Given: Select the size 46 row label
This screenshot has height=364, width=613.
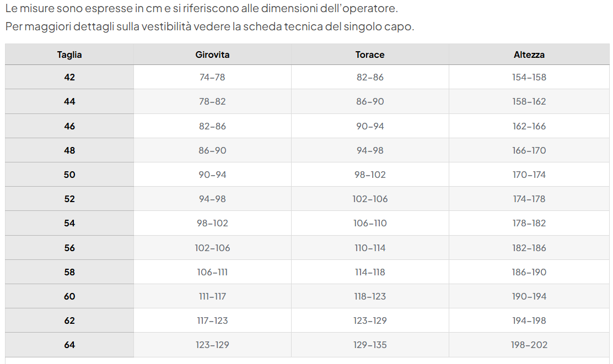Looking at the screenshot, I should [69, 126].
